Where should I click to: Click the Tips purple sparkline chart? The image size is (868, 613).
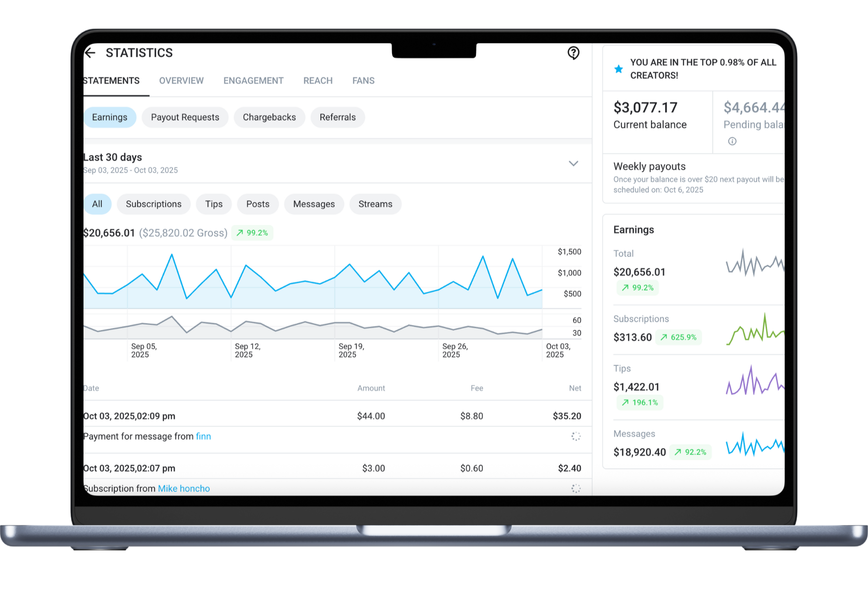click(x=755, y=381)
